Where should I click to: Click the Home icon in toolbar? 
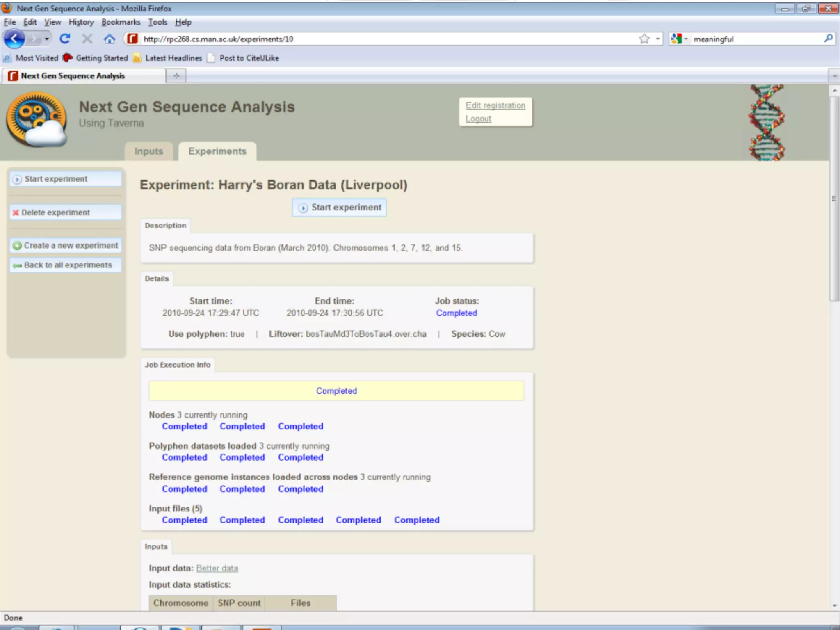(109, 39)
